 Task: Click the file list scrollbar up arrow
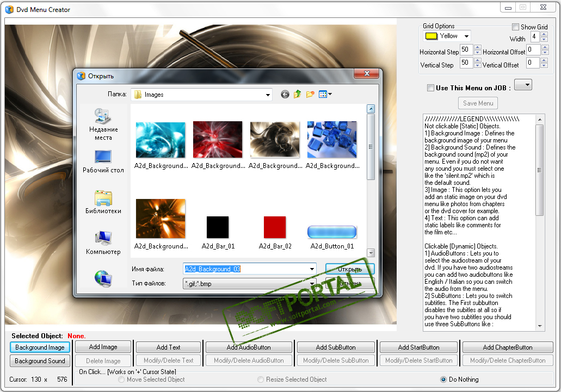pos(371,109)
